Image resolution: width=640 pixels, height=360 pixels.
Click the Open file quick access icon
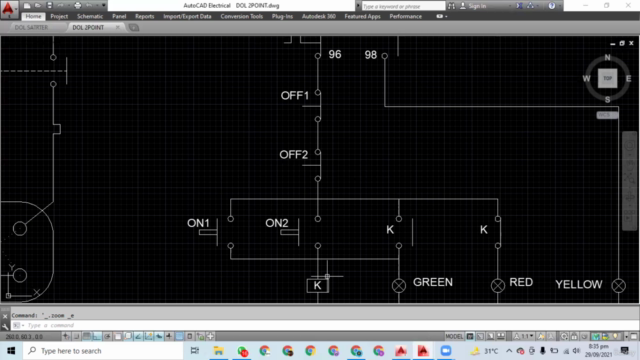click(x=38, y=6)
